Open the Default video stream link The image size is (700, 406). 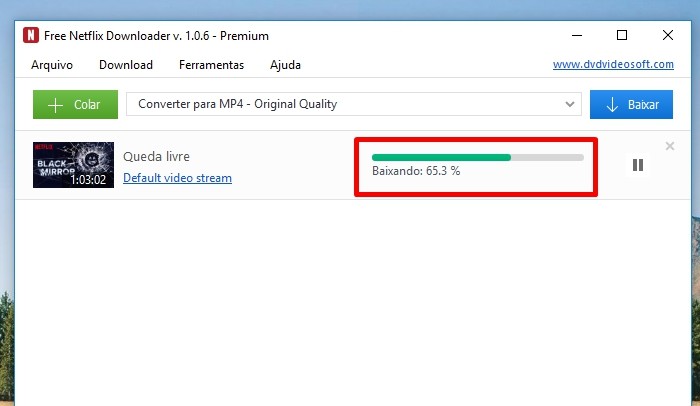point(177,178)
